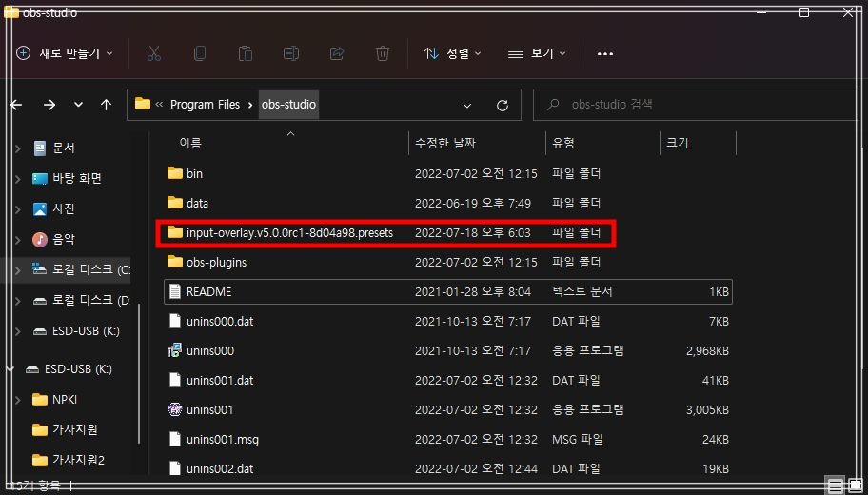Viewport: 868px width, 495px height.
Task: Click obs-studio in address breadcrumb
Action: 288,104
